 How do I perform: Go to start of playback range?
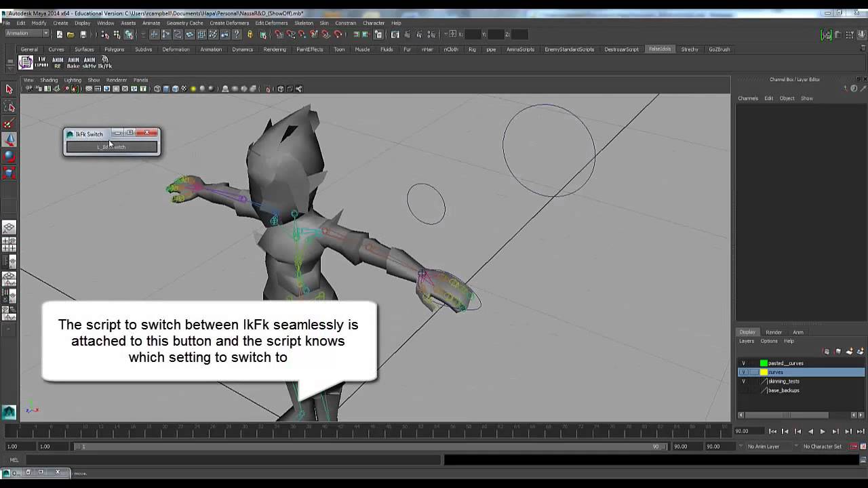pos(773,431)
